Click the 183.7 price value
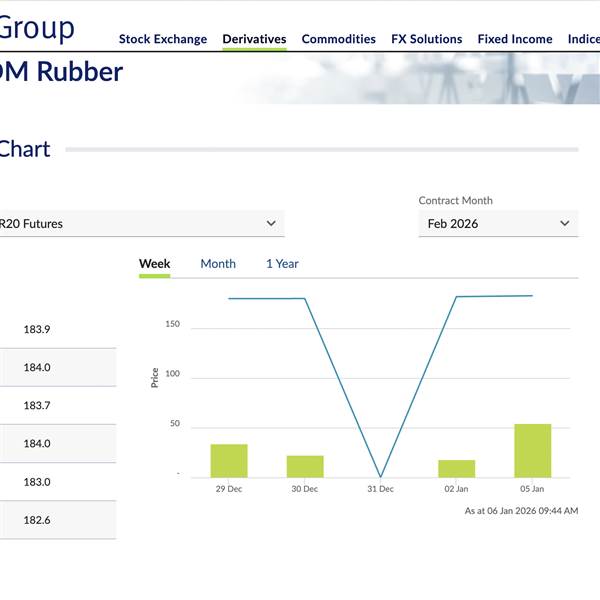The width and height of the screenshot is (600, 600). coord(37,406)
